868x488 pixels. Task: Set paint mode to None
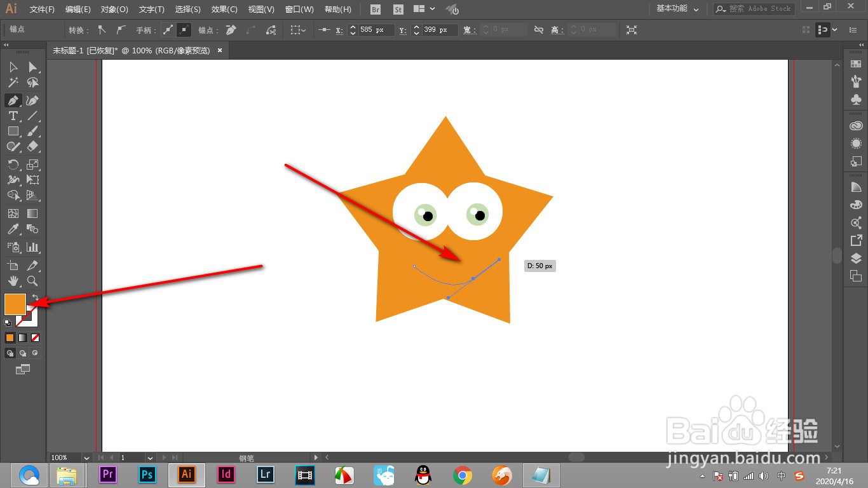coord(35,337)
